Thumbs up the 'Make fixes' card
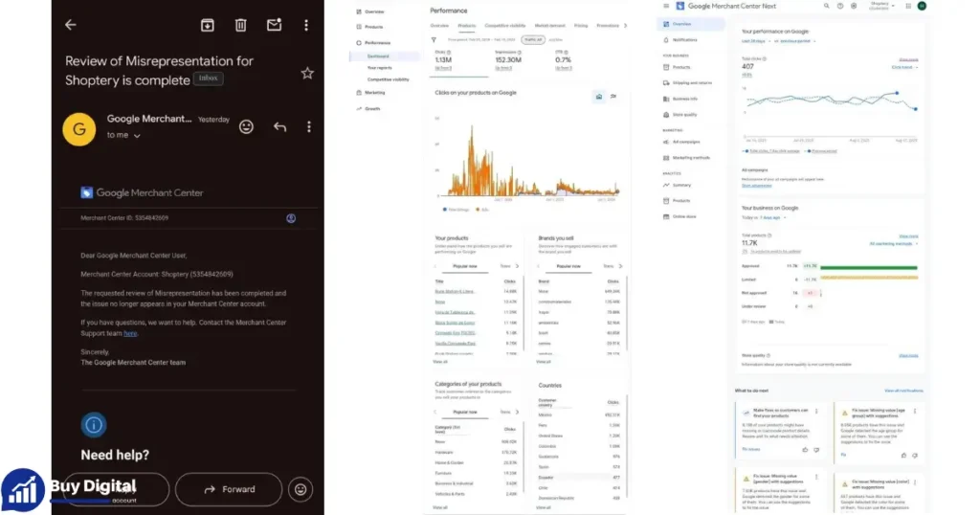The image size is (980, 515). point(805,450)
